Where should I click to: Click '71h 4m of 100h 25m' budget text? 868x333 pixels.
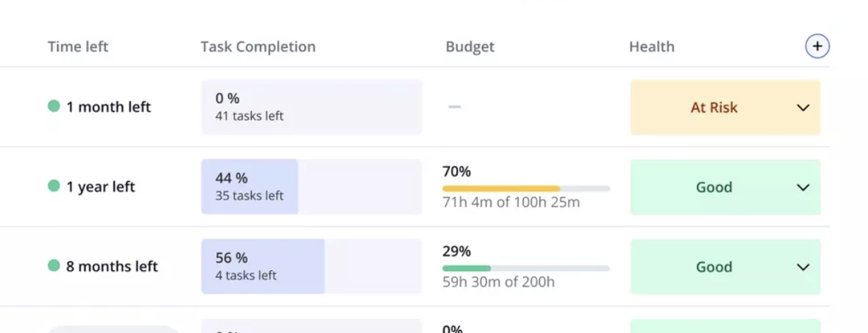pyautogui.click(x=511, y=203)
